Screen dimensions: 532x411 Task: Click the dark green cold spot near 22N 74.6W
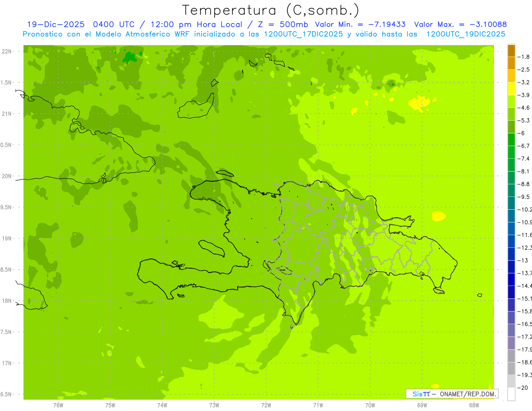[130, 58]
